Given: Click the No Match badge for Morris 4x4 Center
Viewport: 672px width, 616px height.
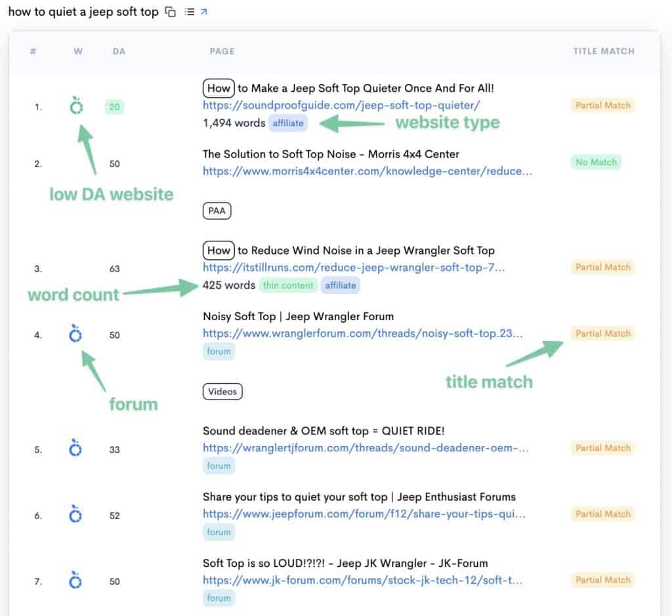Looking at the screenshot, I should tap(596, 162).
